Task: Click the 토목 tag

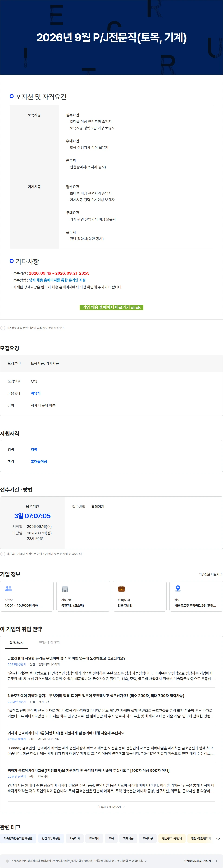Action: 111,838
